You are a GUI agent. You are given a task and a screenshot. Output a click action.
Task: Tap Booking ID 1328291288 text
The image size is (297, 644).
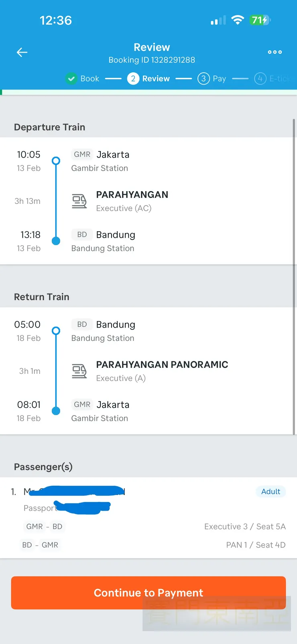click(x=152, y=60)
